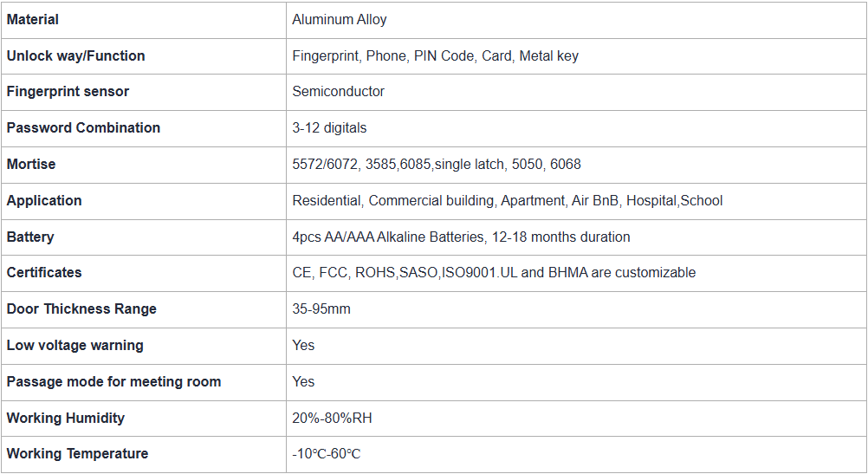Click the Fingerprint sensor label

(68, 91)
